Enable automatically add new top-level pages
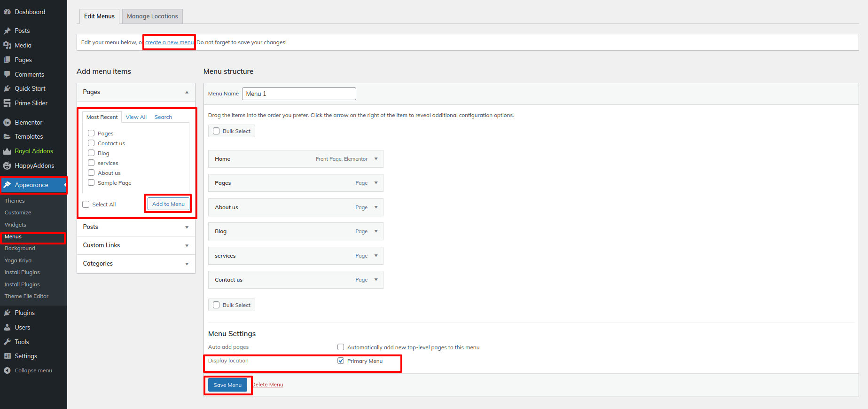Screen dimensions: 868x409 pyautogui.click(x=341, y=347)
